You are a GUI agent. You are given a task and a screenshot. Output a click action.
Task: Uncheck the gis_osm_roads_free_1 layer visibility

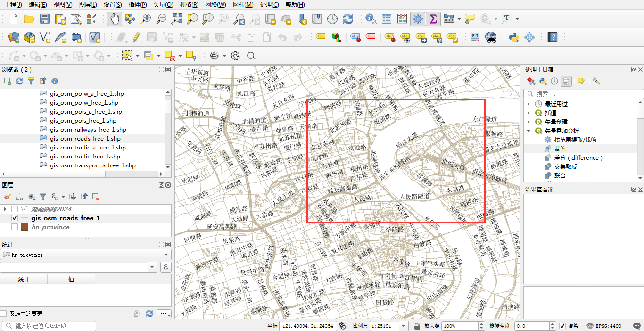coord(15,218)
